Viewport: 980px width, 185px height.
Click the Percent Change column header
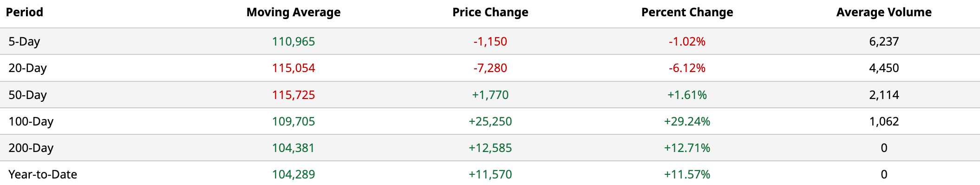(687, 13)
